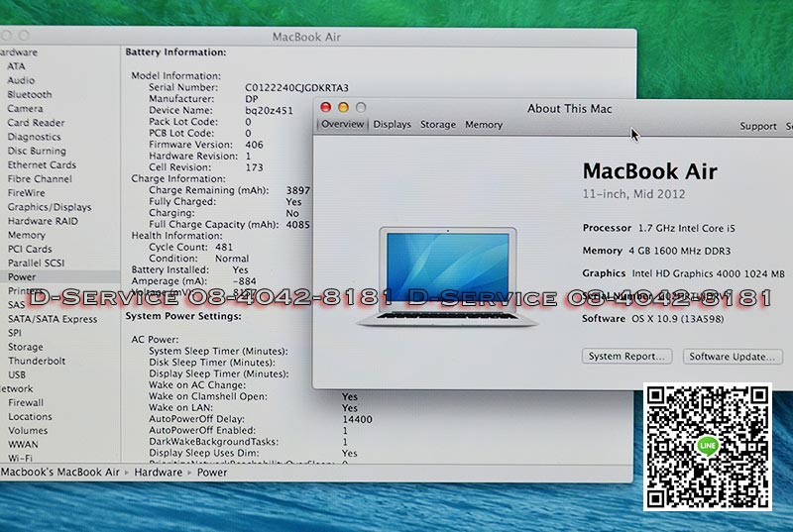This screenshot has height=532, width=793.
Task: Click the Amperage value -884
Action: tap(244, 281)
